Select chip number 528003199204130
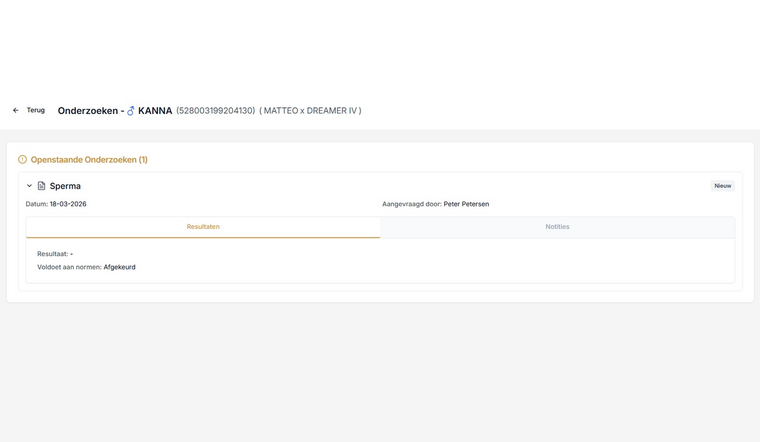Image resolution: width=760 pixels, height=442 pixels. tap(216, 111)
